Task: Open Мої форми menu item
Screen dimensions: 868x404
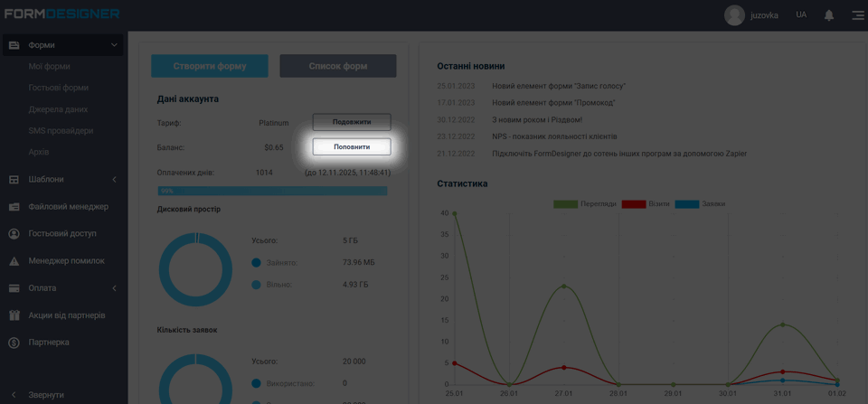Action: click(x=49, y=67)
